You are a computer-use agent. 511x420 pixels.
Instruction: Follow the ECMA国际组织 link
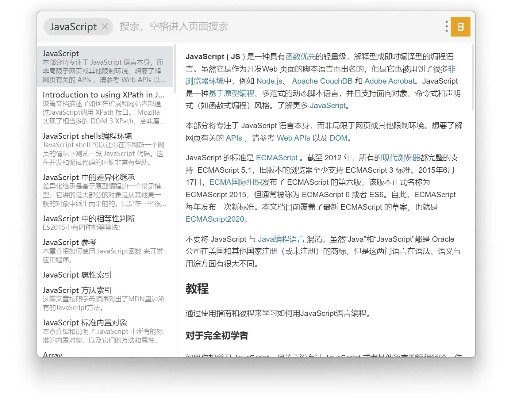[235, 182]
